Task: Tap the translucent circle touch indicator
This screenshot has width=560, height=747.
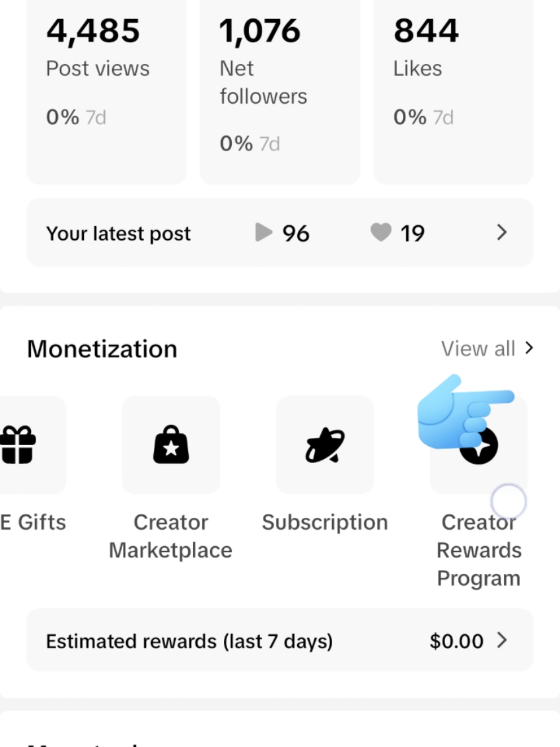Action: [x=508, y=501]
